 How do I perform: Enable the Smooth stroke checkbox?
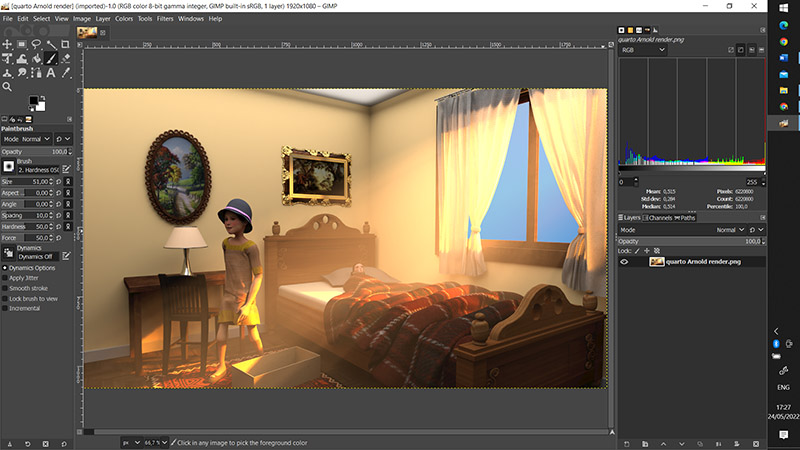(4, 290)
